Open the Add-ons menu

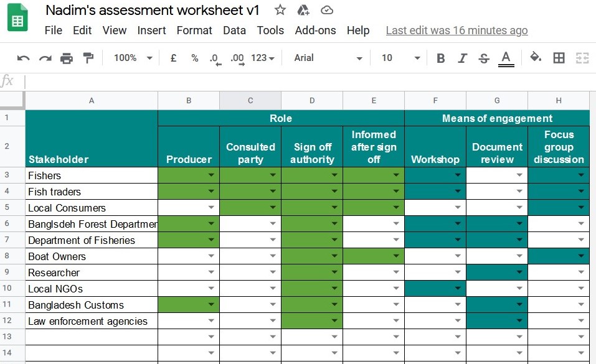315,30
